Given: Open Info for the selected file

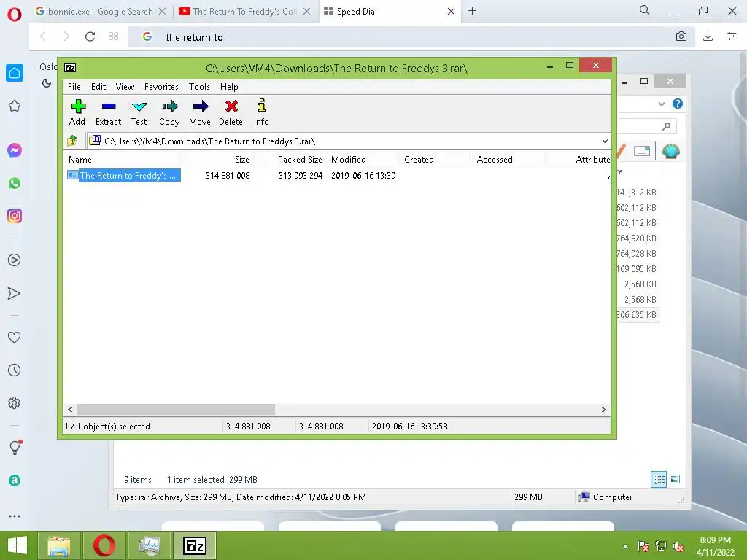Looking at the screenshot, I should pos(261,112).
